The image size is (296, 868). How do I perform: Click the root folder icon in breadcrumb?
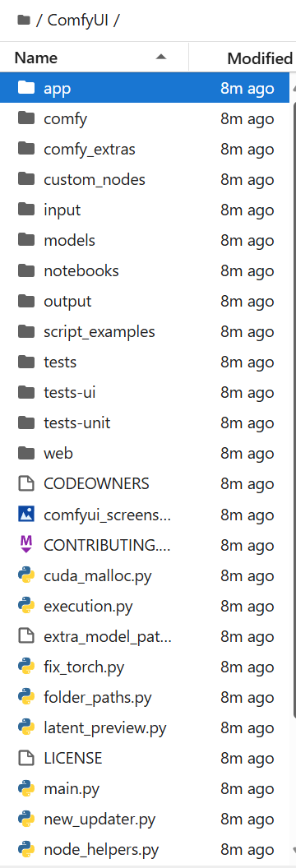click(x=23, y=21)
